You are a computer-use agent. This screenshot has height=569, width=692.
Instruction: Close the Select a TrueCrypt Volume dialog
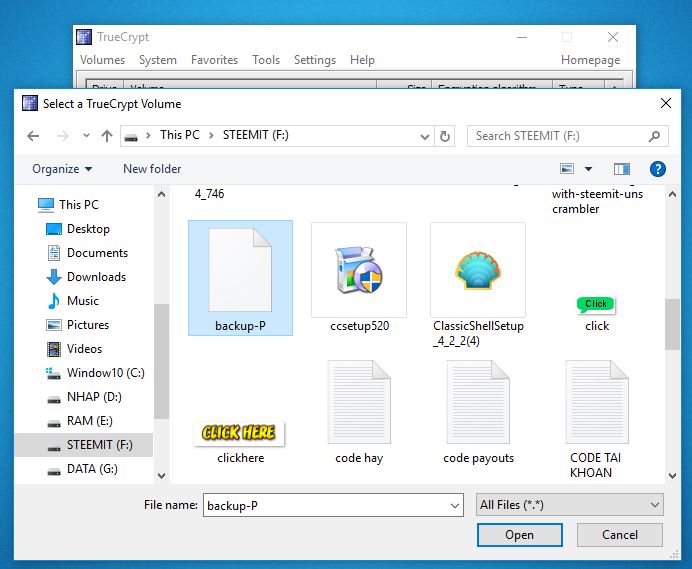pyautogui.click(x=666, y=103)
